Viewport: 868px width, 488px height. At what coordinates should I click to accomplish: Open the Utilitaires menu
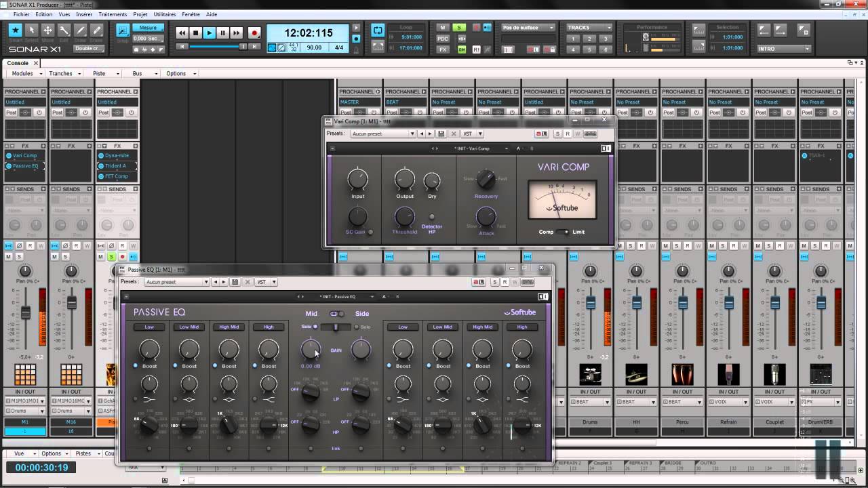pyautogui.click(x=165, y=14)
